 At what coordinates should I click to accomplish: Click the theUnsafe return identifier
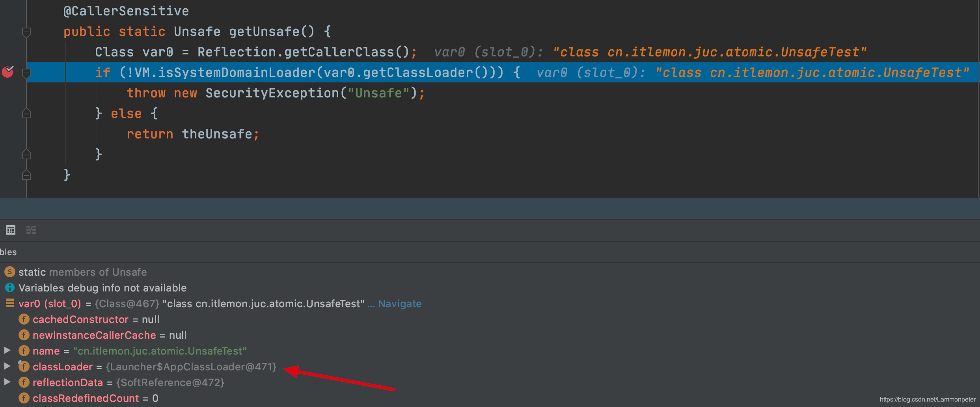[217, 134]
